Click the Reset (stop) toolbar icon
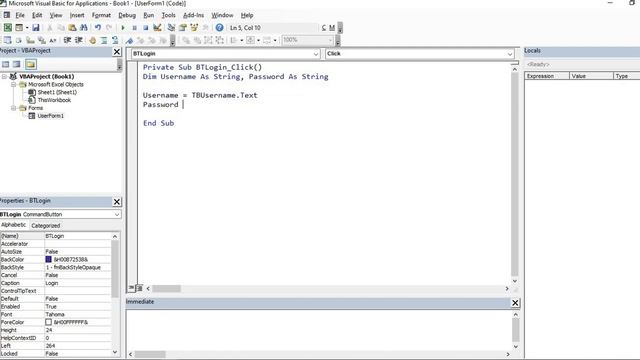This screenshot has width=640, height=360. click(x=145, y=28)
